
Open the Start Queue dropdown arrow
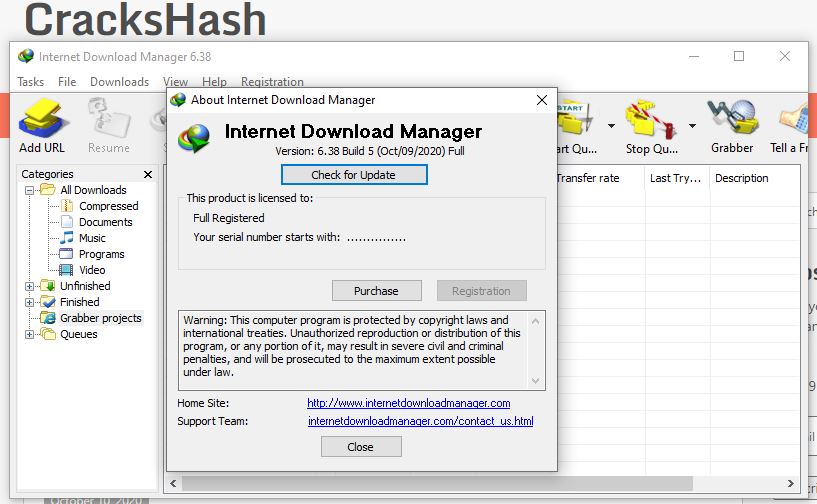click(611, 126)
